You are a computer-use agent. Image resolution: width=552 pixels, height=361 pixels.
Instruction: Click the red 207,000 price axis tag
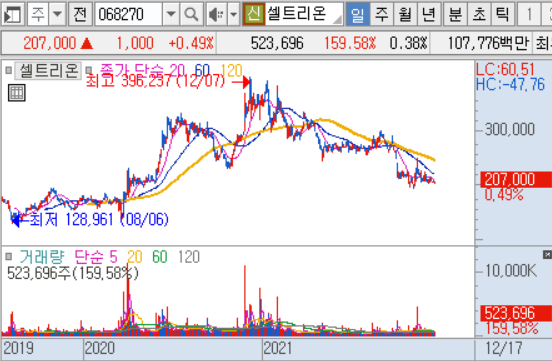point(516,179)
